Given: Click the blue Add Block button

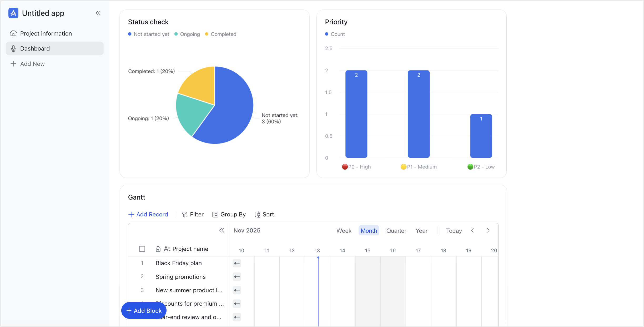Looking at the screenshot, I should pos(144,310).
